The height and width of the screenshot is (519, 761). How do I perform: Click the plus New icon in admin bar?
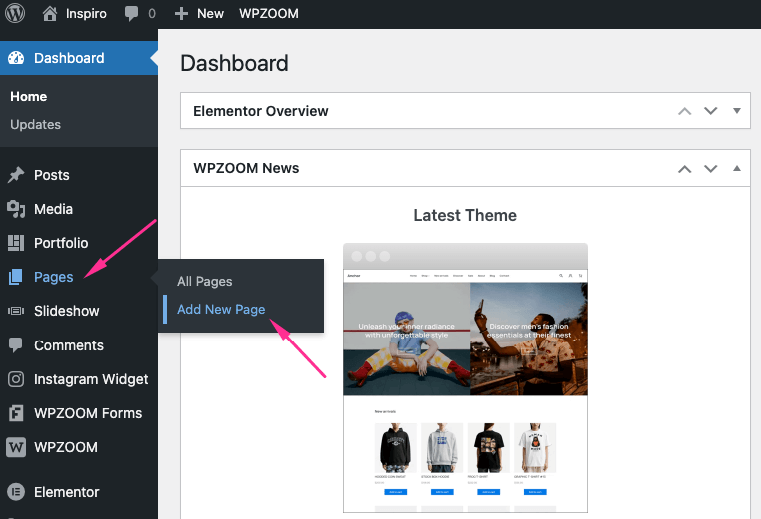[x=181, y=14]
